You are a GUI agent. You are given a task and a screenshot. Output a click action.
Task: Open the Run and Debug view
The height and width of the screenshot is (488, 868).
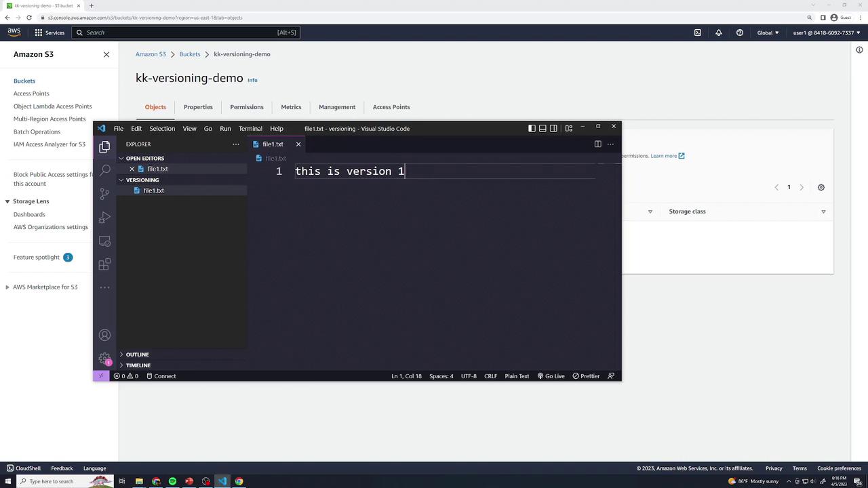coord(104,218)
